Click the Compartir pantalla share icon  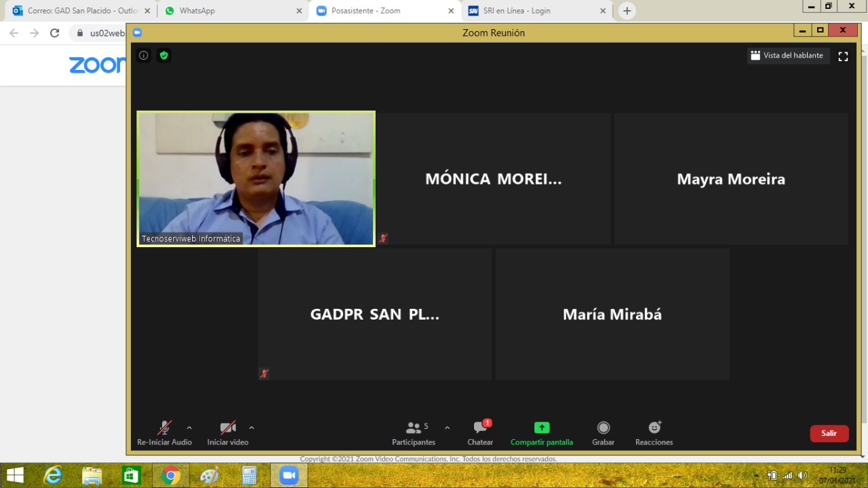point(541,428)
